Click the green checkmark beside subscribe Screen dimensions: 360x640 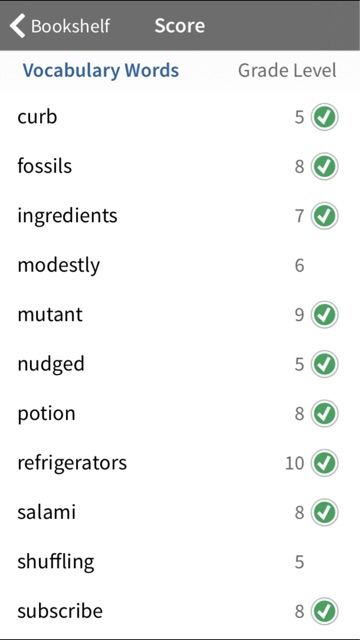tap(324, 611)
